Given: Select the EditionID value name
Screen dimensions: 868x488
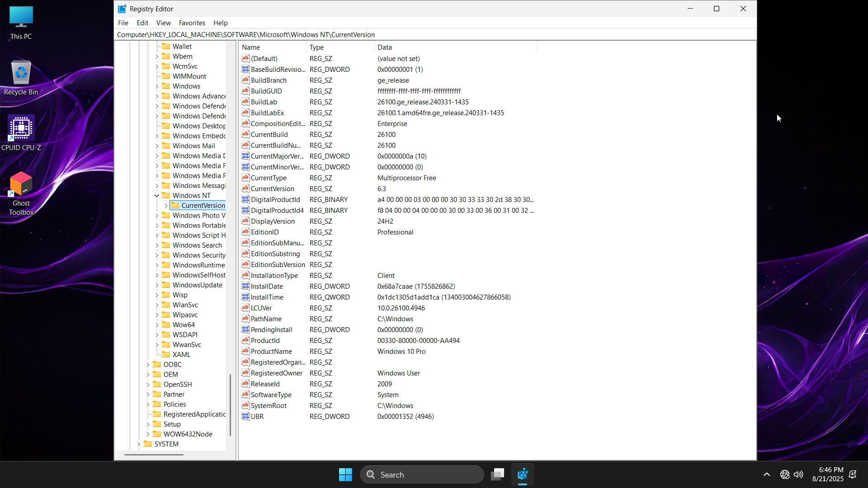Looking at the screenshot, I should pyautogui.click(x=265, y=232).
